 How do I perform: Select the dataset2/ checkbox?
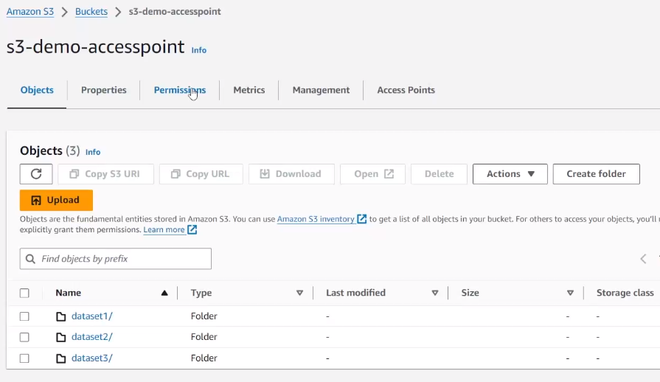tap(24, 337)
